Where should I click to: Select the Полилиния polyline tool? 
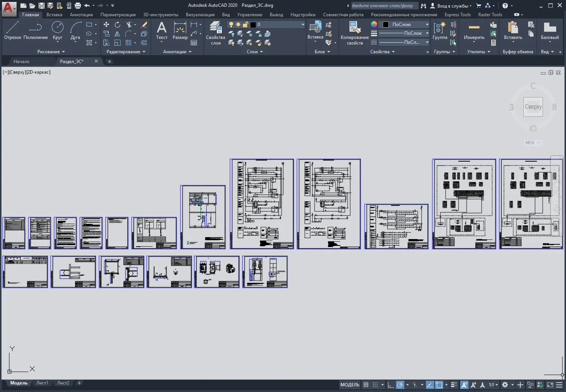36,30
